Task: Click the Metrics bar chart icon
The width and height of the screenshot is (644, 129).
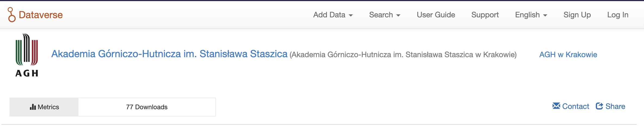Action: [x=33, y=107]
